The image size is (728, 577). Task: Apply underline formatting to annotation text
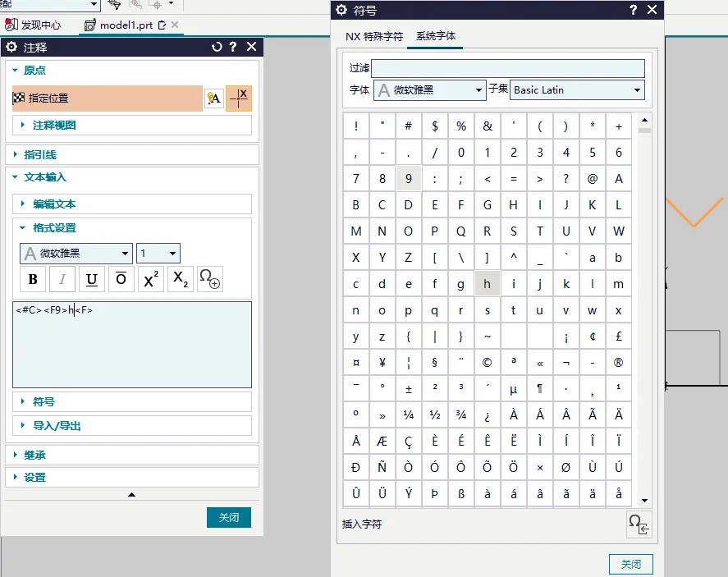click(x=91, y=279)
